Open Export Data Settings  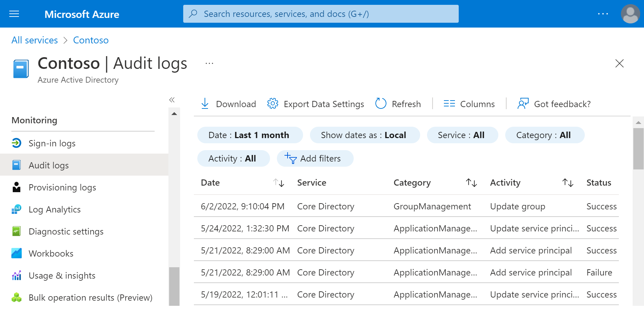click(315, 104)
